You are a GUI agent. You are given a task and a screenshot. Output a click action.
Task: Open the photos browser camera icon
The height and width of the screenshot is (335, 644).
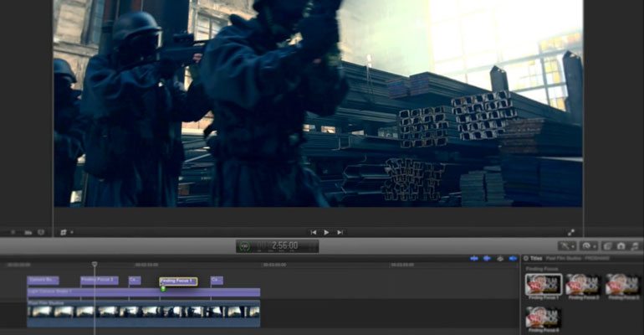(x=621, y=245)
